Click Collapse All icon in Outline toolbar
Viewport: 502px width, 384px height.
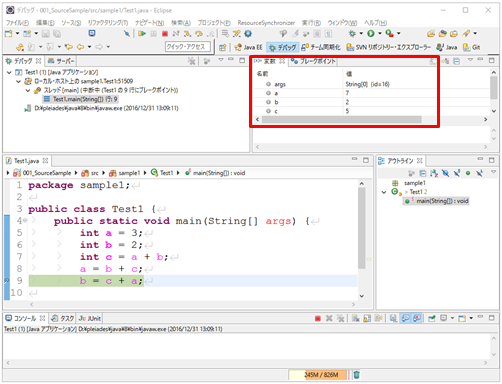(x=423, y=173)
